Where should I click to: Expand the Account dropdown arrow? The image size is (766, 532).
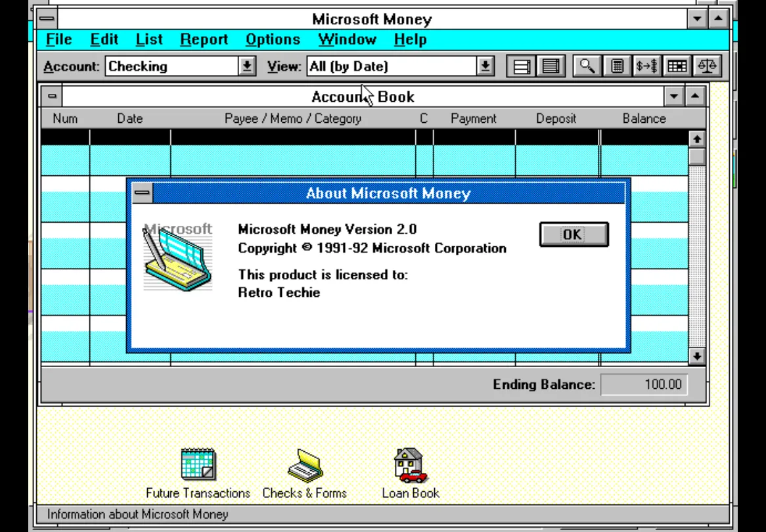247,66
